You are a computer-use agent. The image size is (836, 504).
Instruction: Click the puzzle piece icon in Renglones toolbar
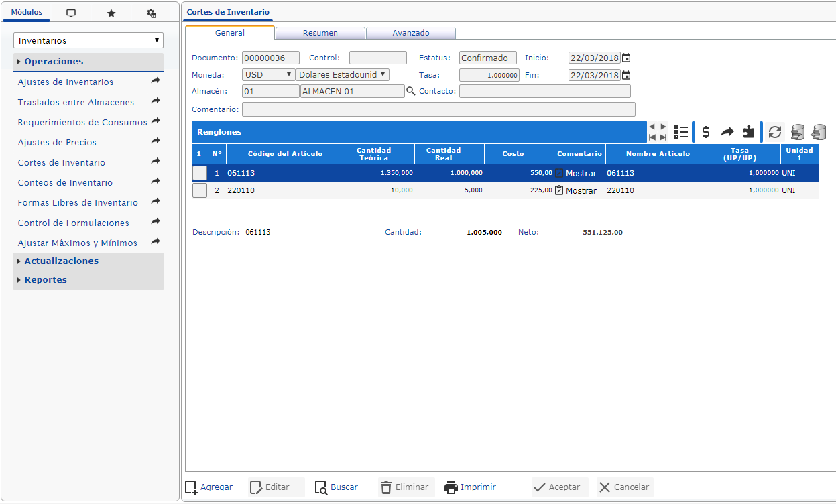tap(749, 132)
